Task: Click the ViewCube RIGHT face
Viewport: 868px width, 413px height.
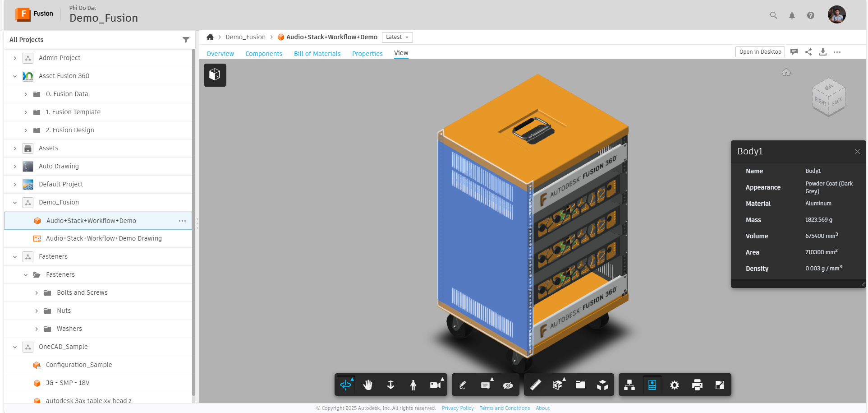Action: tap(820, 102)
